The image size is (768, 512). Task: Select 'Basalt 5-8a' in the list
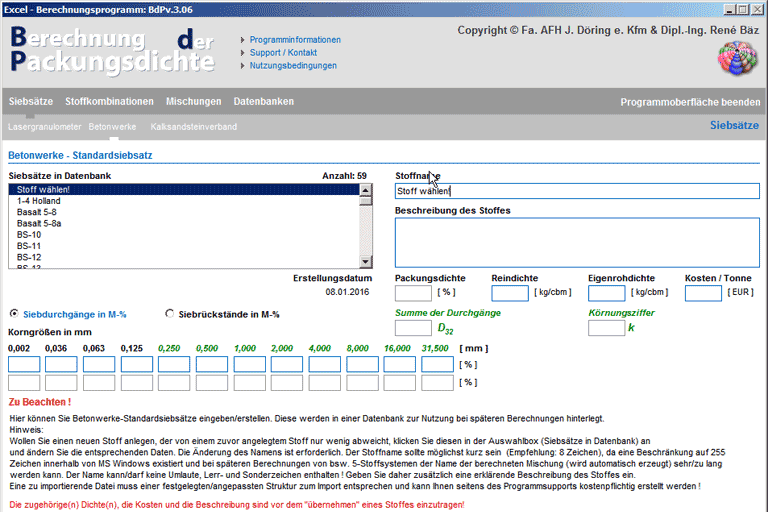pos(184,223)
